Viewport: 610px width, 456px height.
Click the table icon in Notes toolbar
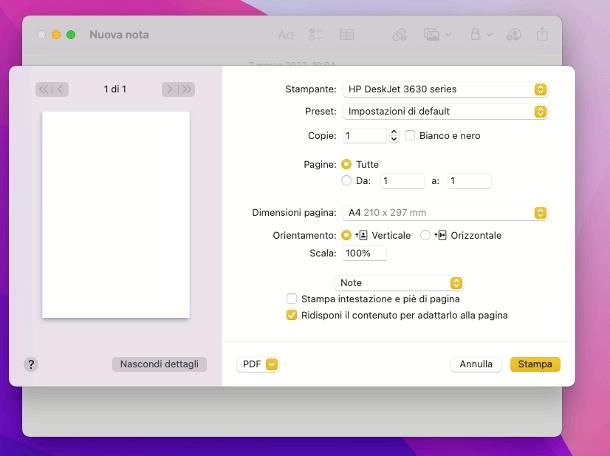tap(347, 35)
